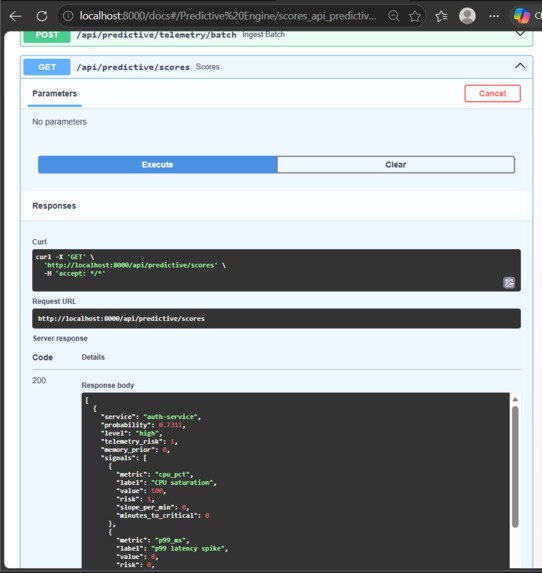
Task: Click the "telemetry_risk" key in response
Action: pyautogui.click(x=132, y=441)
